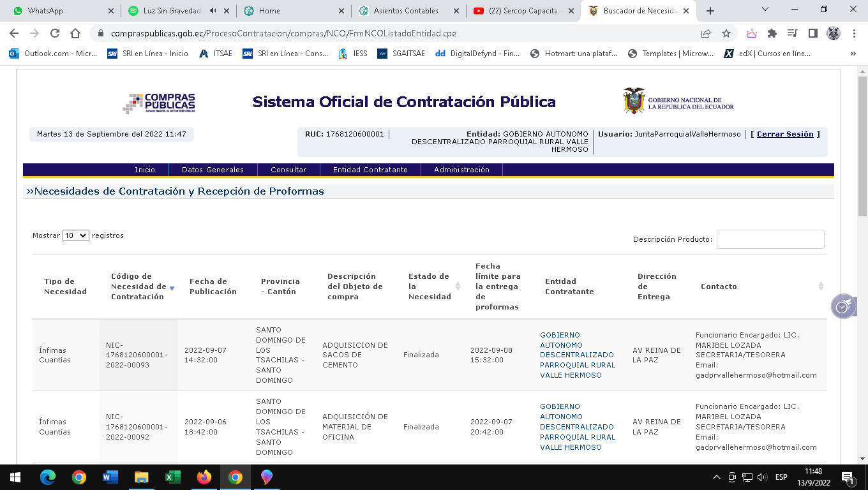Screen dimensions: 868x490
Task: Sort by Código de Necesidad de Contratación arrow
Action: (x=172, y=288)
